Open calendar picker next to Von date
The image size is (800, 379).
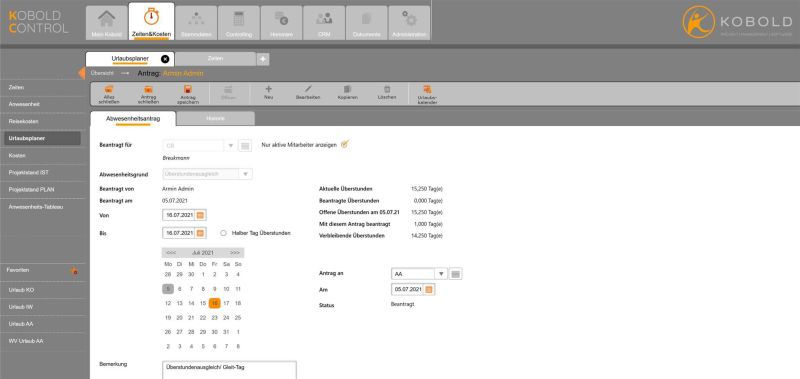pyautogui.click(x=200, y=215)
